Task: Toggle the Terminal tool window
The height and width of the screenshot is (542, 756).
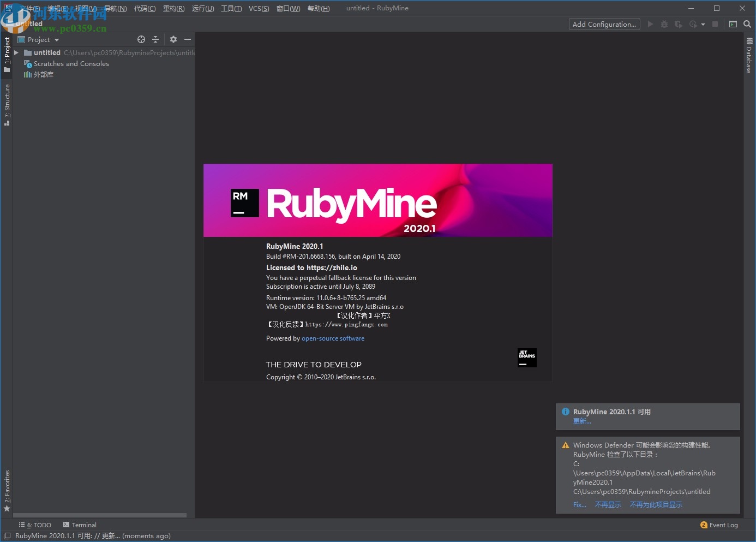Action: (x=80, y=525)
